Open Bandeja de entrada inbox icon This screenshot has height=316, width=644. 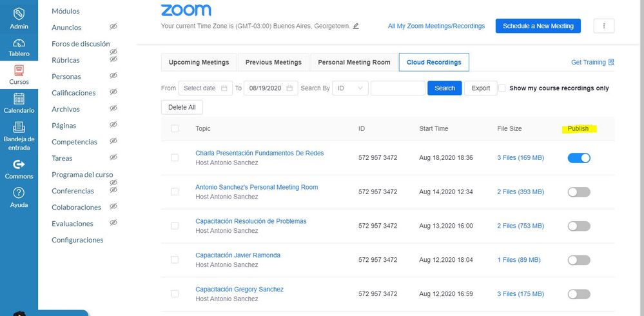click(x=19, y=128)
